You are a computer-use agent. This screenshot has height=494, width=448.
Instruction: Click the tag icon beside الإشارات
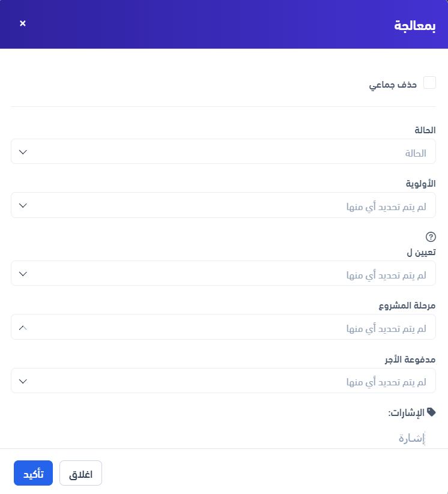(x=431, y=412)
